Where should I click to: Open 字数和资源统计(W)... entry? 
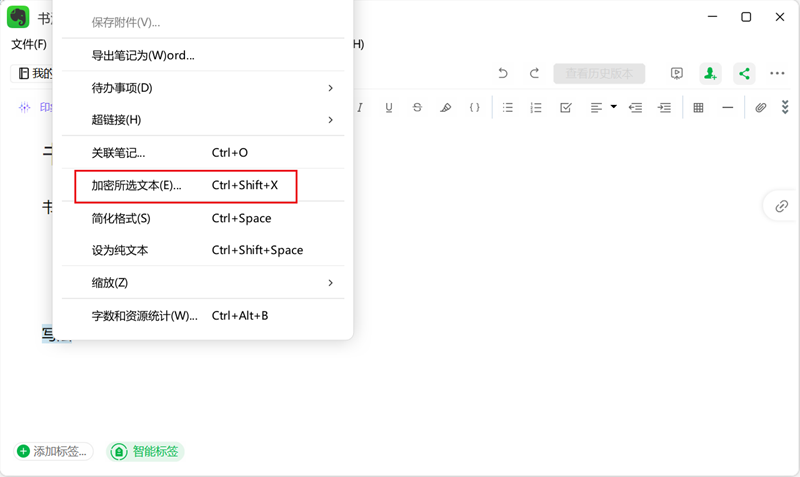203,316
